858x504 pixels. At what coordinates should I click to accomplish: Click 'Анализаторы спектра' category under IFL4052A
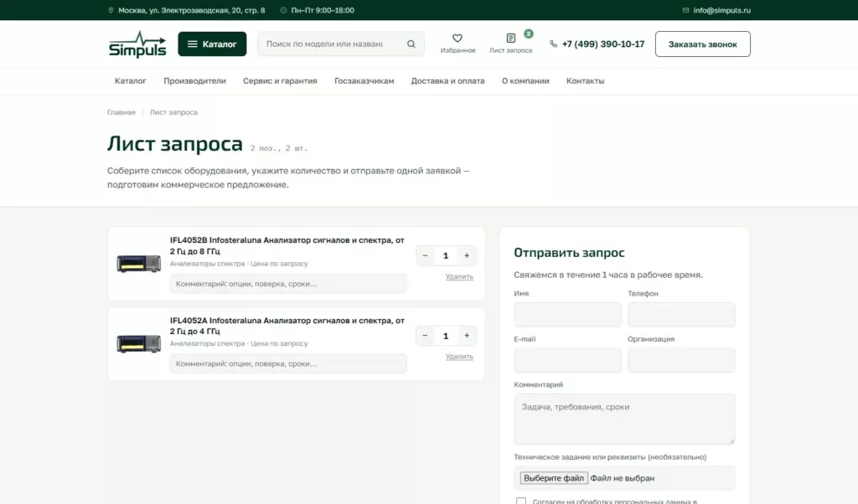click(207, 343)
